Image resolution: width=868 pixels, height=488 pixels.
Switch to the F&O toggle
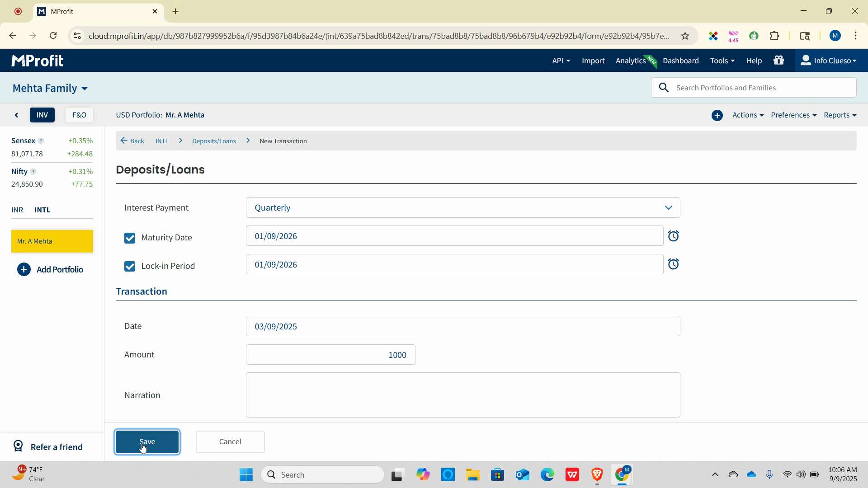[x=79, y=115]
